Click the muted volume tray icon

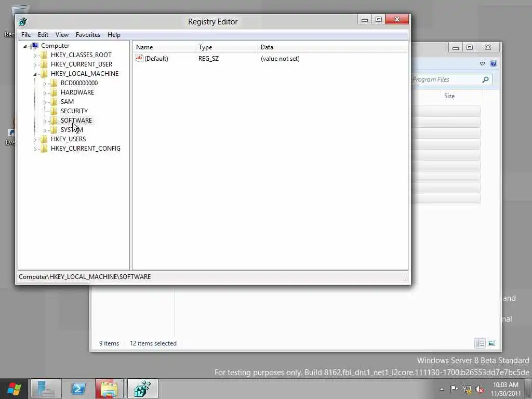click(480, 390)
